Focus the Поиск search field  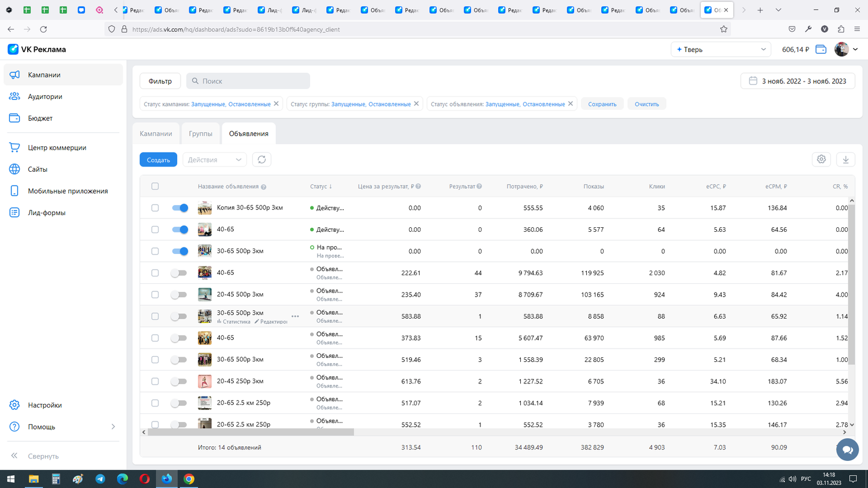click(x=248, y=81)
